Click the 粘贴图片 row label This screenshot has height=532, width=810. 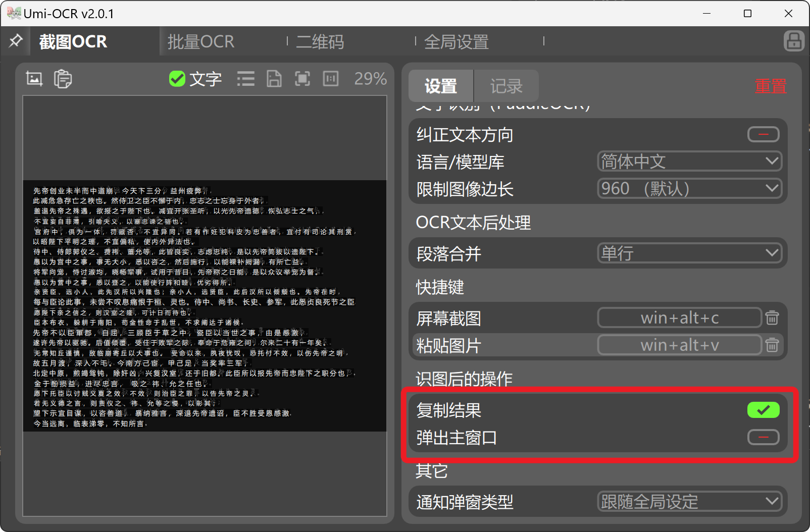[x=448, y=346]
